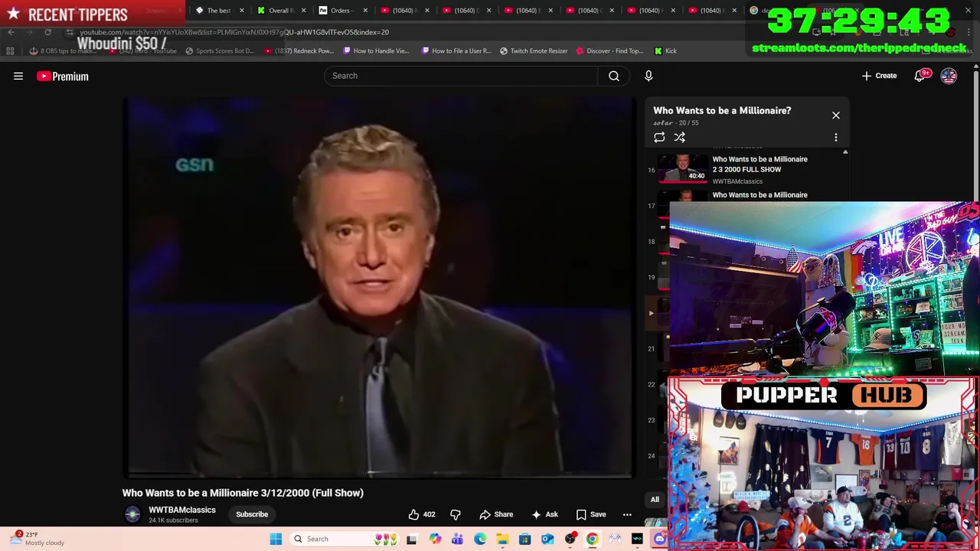Launch Copilot from the taskbar
This screenshot has height=551, width=980.
[x=435, y=539]
